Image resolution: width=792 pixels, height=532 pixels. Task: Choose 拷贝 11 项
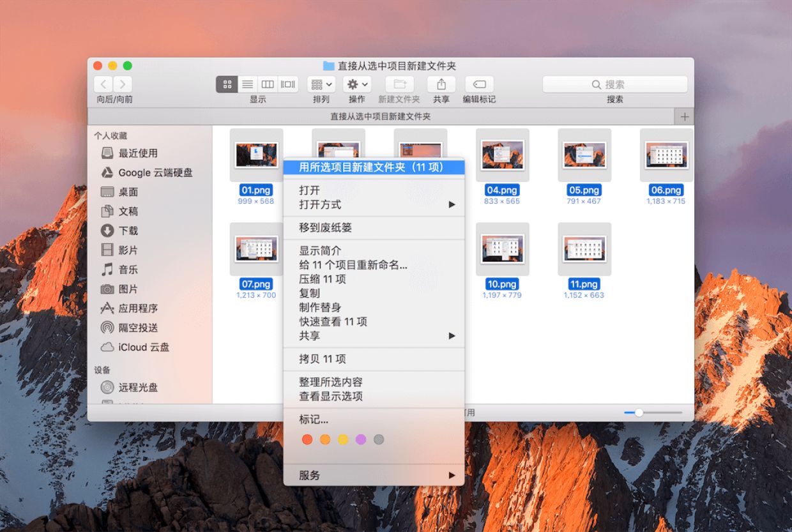[374, 359]
